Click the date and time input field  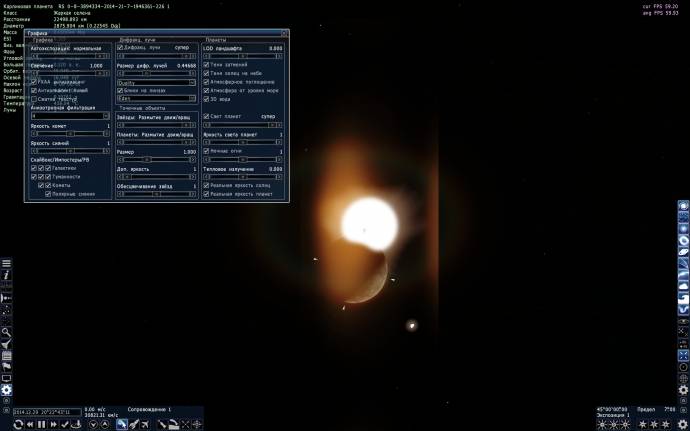coord(47,412)
